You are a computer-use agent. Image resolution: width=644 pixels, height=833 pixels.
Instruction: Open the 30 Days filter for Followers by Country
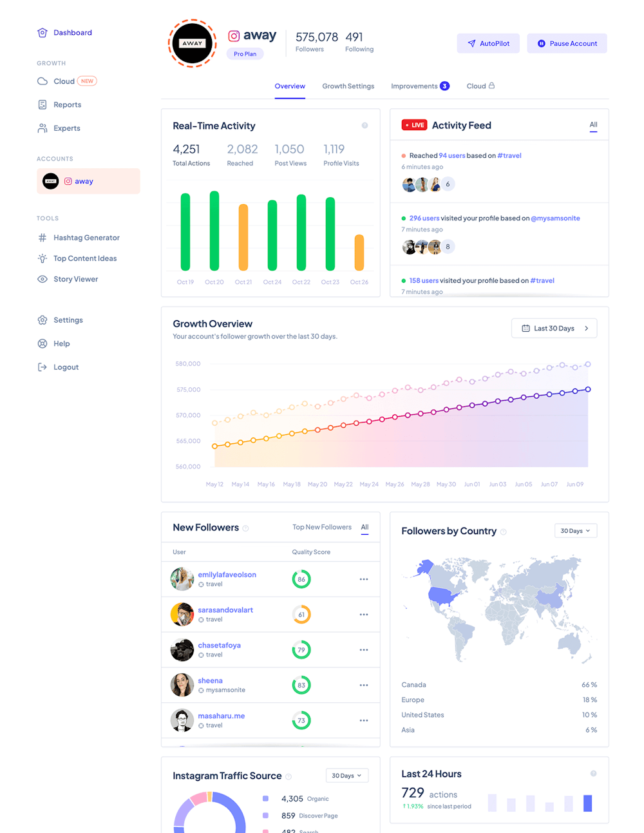(x=575, y=530)
